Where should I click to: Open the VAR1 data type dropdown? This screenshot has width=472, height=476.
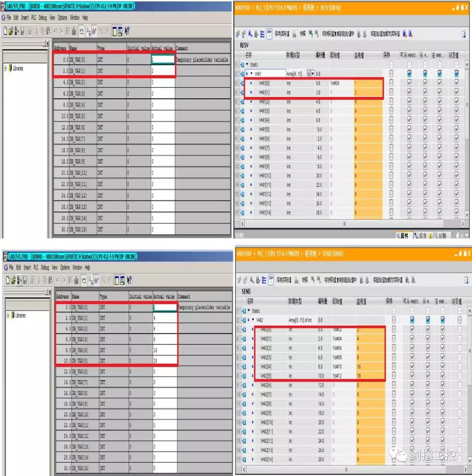pyautogui.click(x=312, y=74)
